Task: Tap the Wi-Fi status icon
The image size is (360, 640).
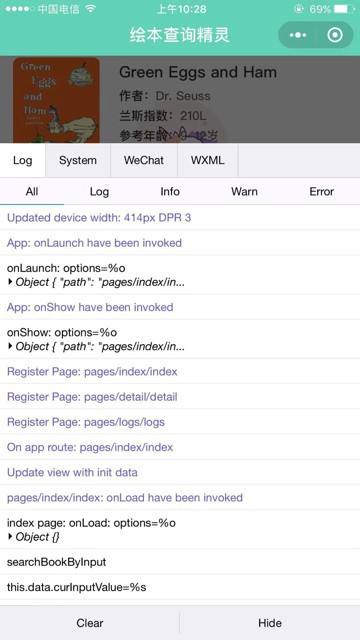Action: 91,9
